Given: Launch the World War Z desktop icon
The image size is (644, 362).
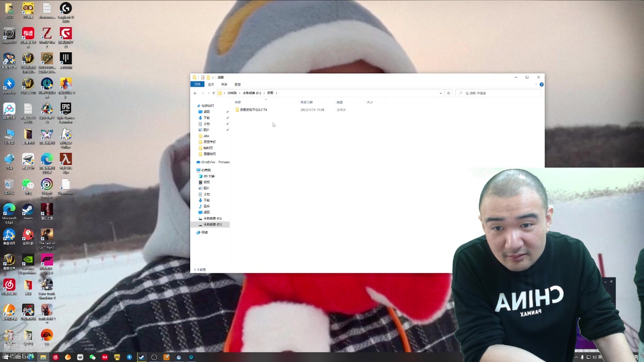Looking at the screenshot, I should (x=47, y=38).
